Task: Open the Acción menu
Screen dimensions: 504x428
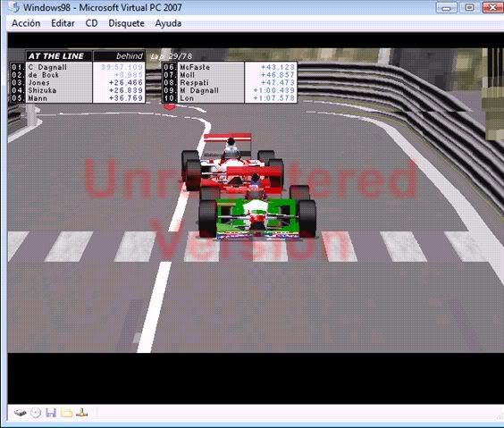Action: pyautogui.click(x=26, y=23)
